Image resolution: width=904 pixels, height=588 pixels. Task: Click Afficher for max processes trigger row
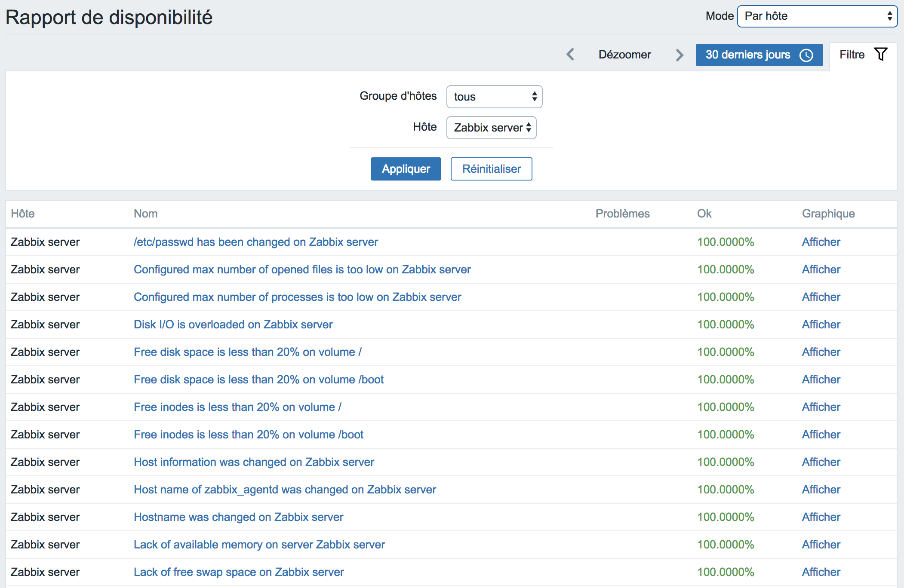click(821, 297)
